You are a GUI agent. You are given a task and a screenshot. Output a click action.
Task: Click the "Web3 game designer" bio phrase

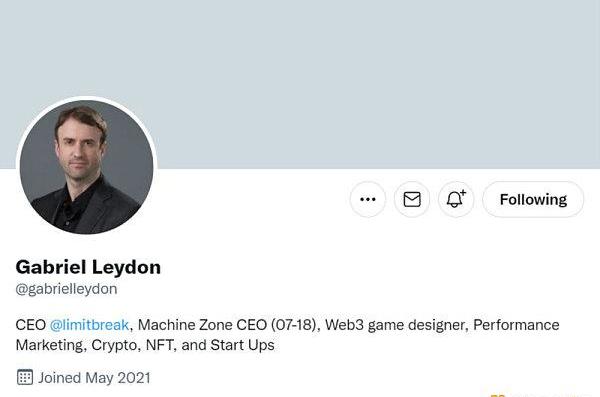(395, 325)
